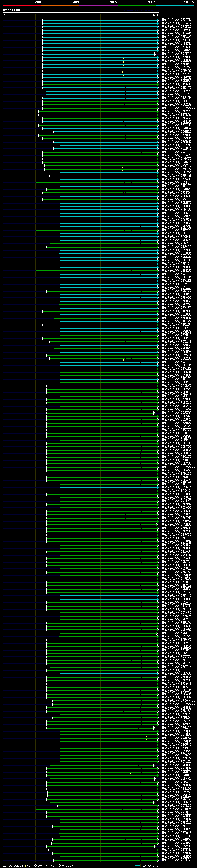Image resolution: width=197 pixels, height=868 pixels.
Task: Select the label UniRef100_A1KXJ7
Action: tap(176, 403)
